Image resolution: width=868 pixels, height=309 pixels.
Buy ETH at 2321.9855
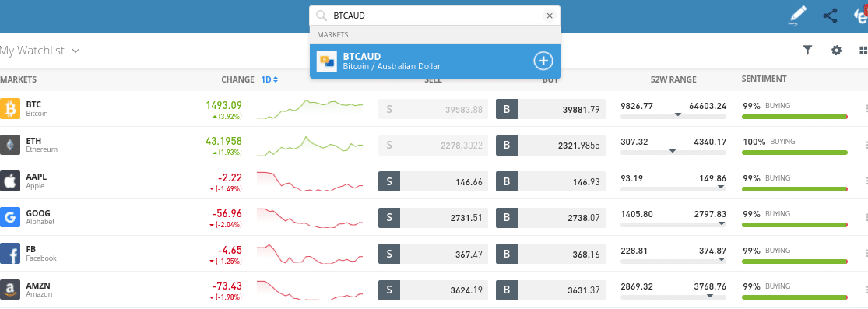pyautogui.click(x=551, y=145)
